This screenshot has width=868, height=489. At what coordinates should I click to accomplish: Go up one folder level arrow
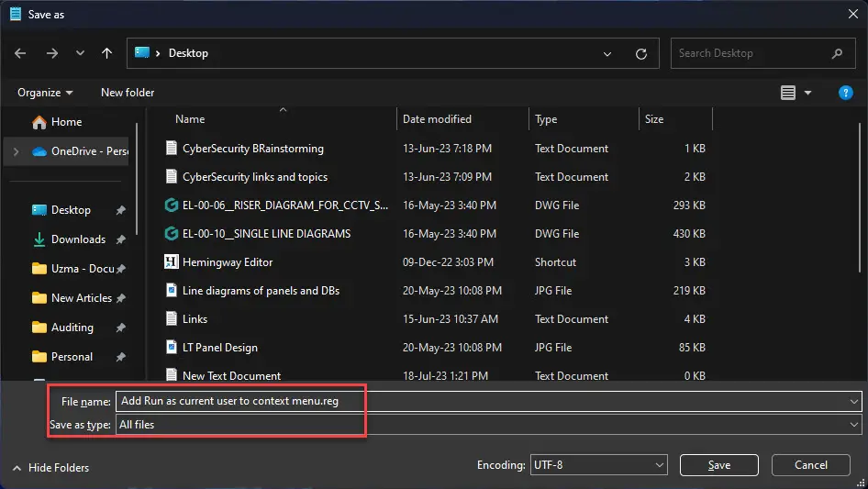(x=106, y=53)
